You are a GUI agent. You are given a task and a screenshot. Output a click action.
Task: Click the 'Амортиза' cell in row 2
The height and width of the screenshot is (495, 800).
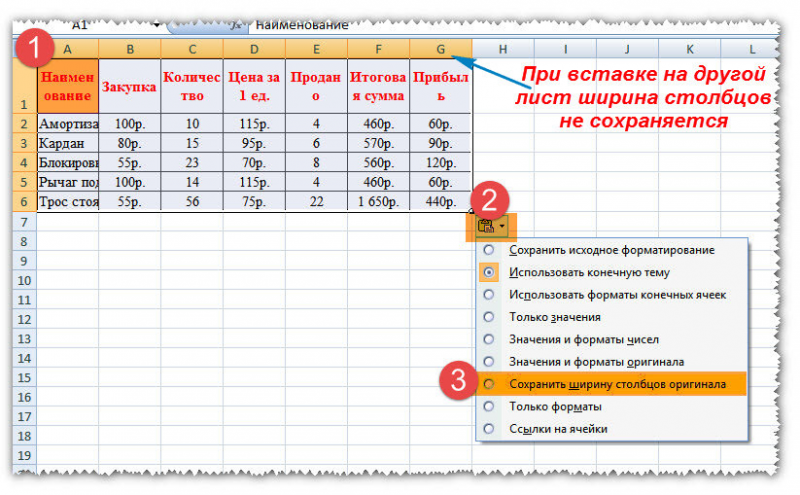click(68, 123)
